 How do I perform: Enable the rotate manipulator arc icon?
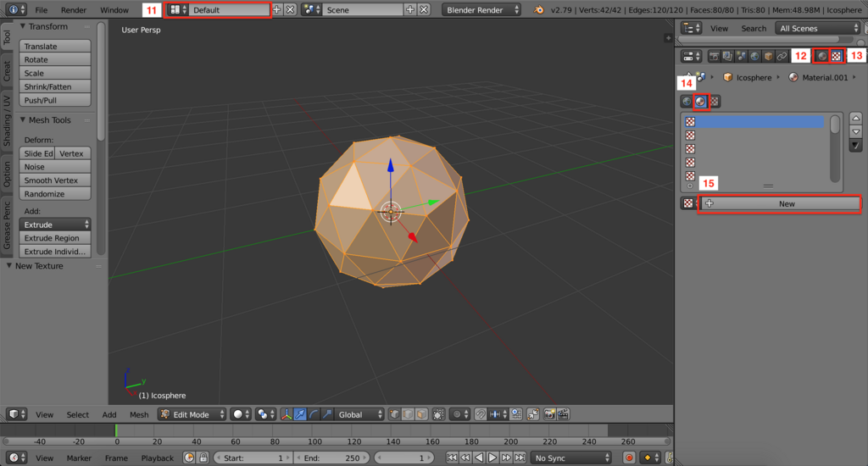coord(314,414)
